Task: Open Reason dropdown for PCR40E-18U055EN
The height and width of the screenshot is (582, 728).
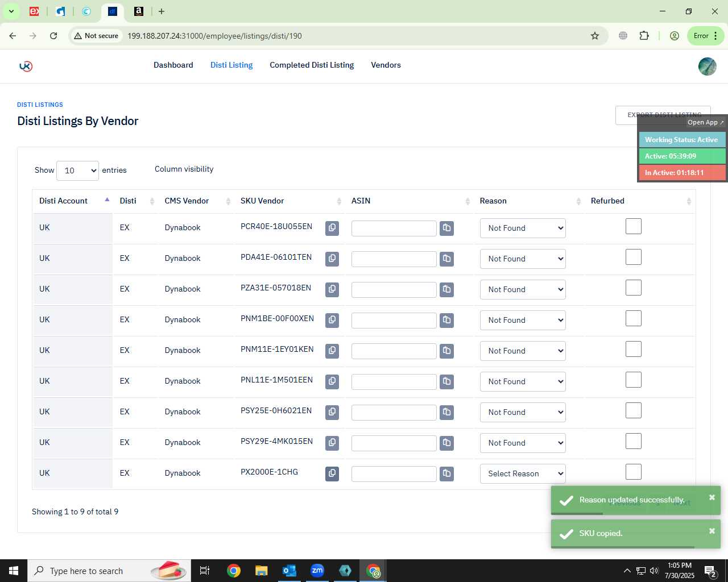Action: (523, 228)
